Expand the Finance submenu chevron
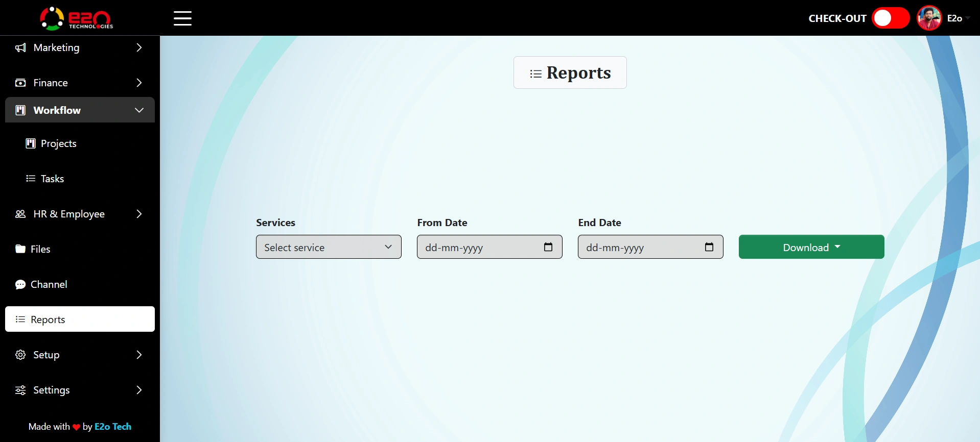980x442 pixels. tap(139, 83)
